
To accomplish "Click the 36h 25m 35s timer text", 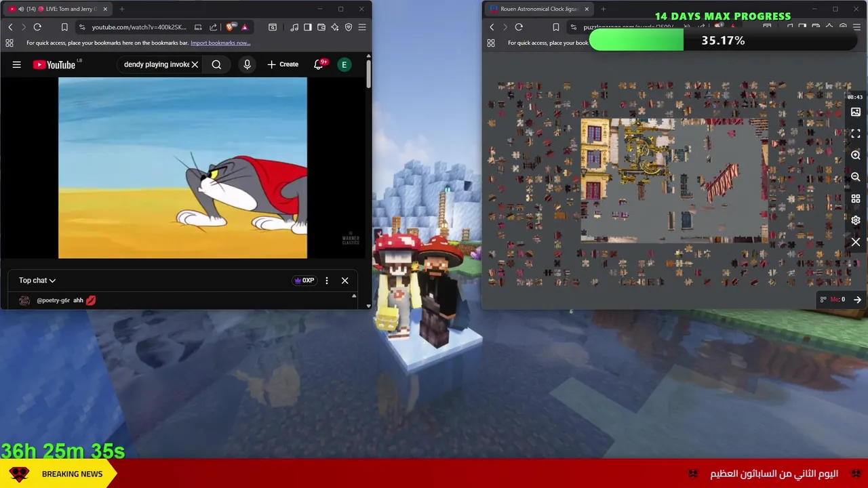I will tap(63, 451).
